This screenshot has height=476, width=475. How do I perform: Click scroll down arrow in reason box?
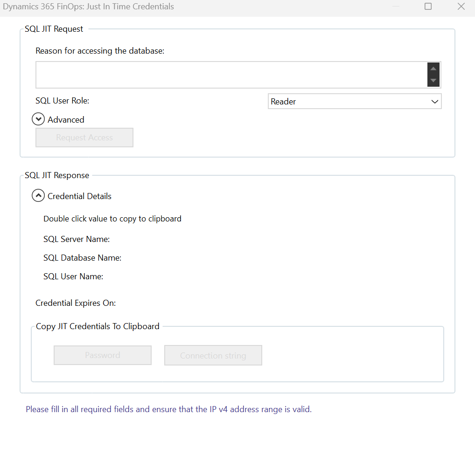coord(433,81)
